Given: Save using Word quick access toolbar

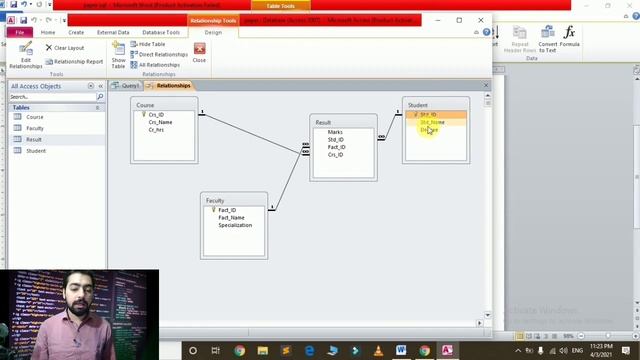Looking at the screenshot, I should [x=13, y=4].
